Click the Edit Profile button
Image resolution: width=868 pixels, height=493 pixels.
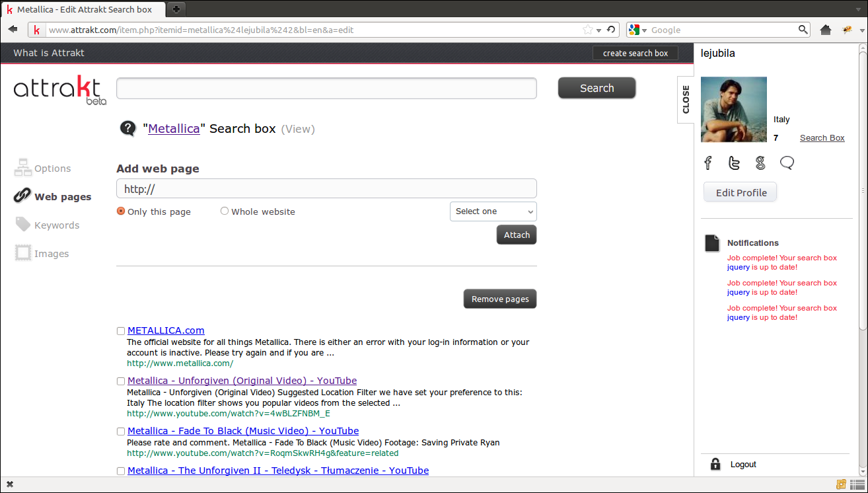click(741, 192)
